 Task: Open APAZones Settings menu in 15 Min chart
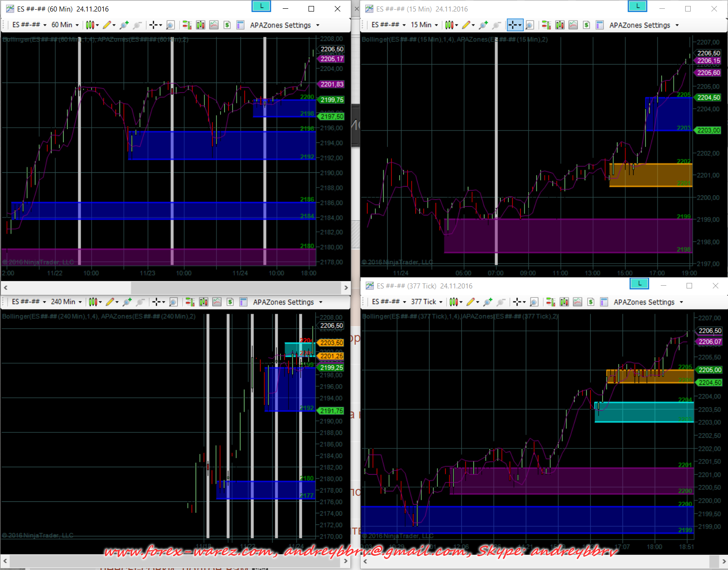[644, 25]
